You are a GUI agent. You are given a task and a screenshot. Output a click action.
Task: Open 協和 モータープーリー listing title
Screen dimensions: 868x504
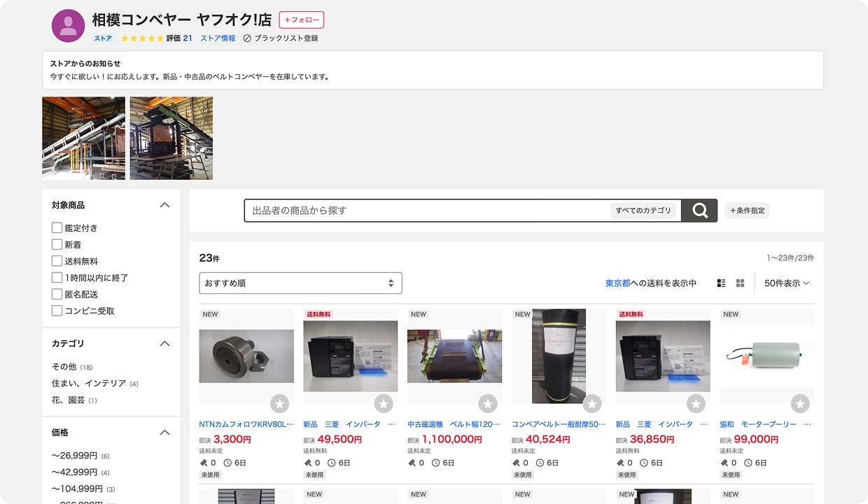(x=766, y=424)
